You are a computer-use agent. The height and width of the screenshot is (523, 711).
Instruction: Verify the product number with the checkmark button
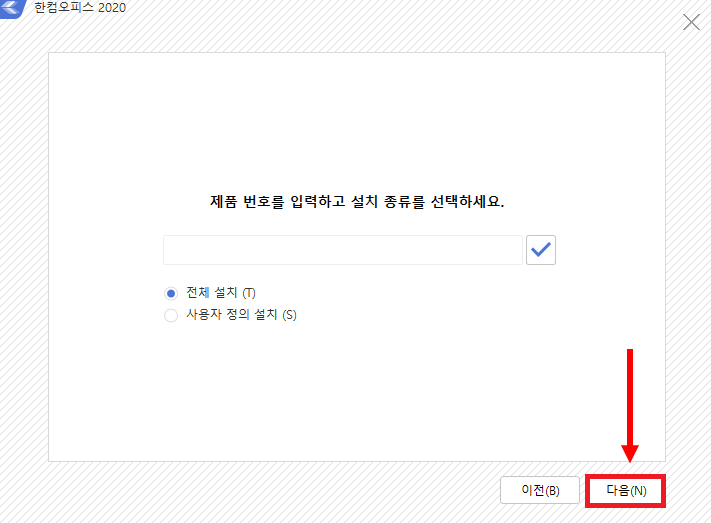point(541,250)
